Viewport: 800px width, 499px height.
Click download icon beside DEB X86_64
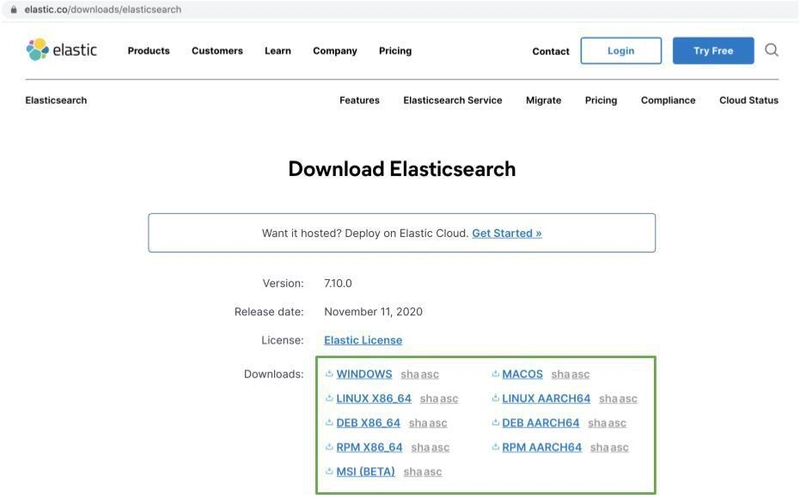click(x=329, y=422)
